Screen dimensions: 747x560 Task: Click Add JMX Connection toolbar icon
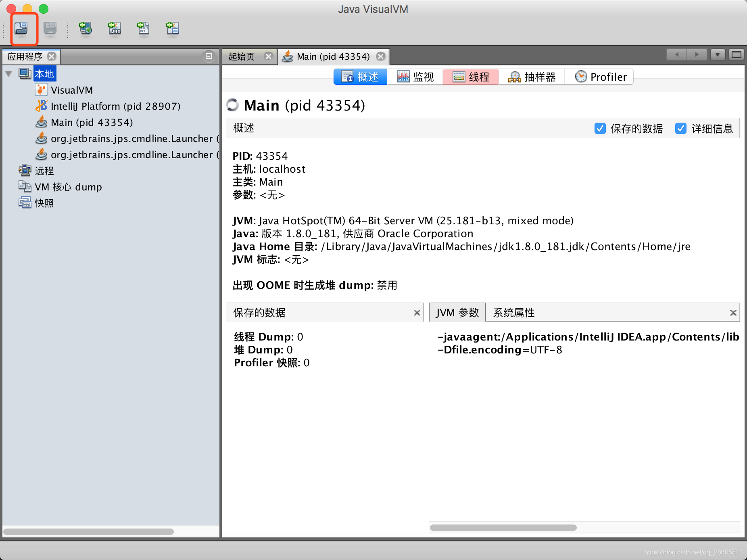[115, 28]
